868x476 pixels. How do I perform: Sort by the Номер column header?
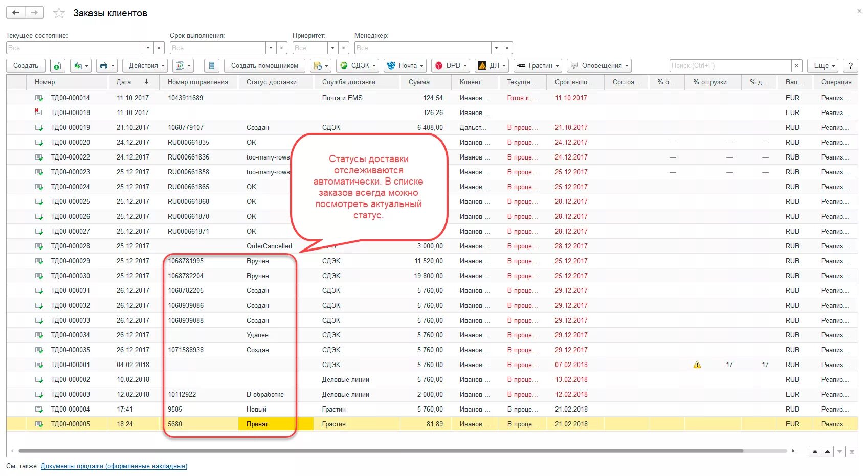click(x=68, y=82)
